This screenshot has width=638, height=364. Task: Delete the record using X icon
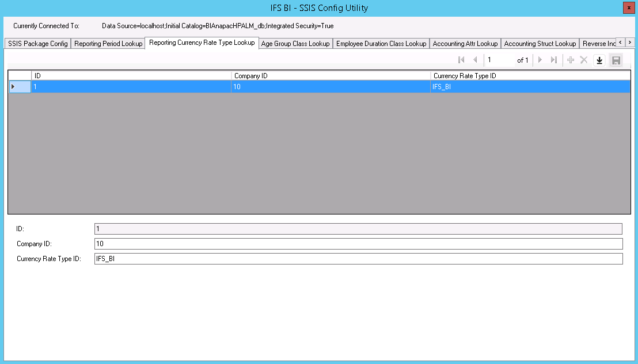(x=584, y=60)
